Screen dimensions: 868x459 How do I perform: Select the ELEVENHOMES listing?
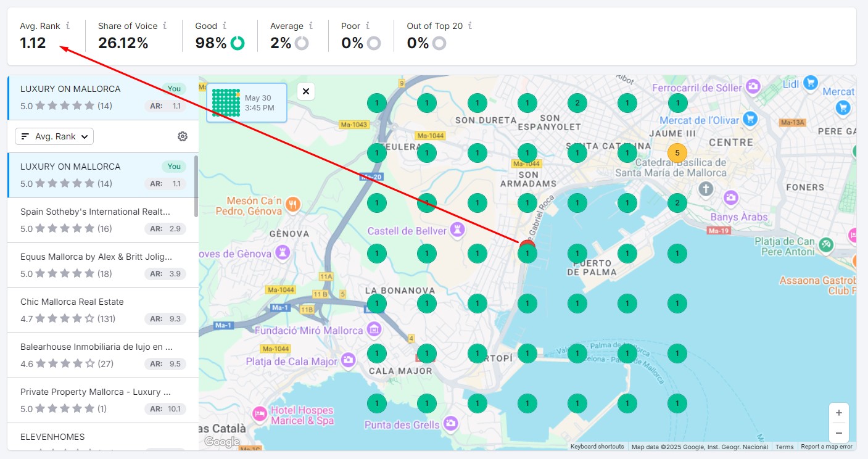[x=102, y=437]
